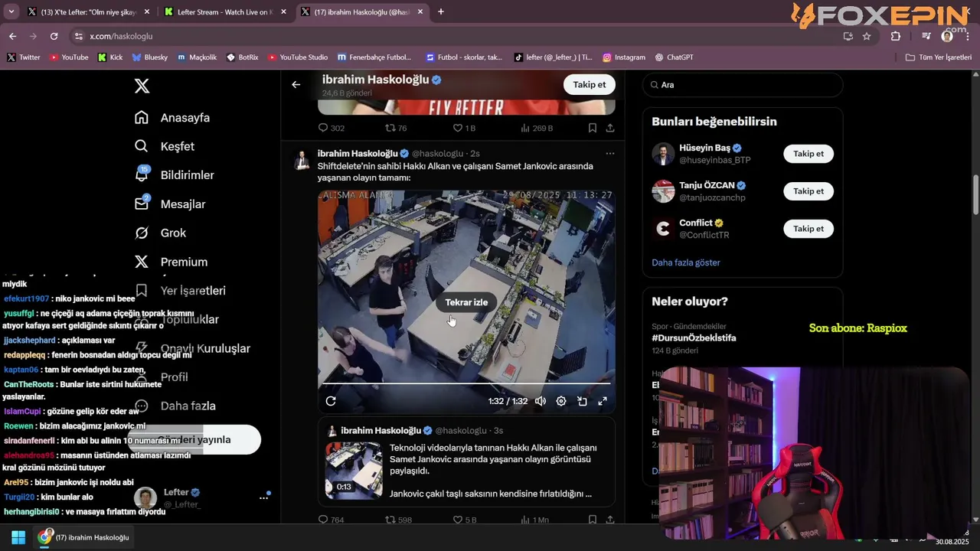The width and height of the screenshot is (980, 551).
Task: Open Grok icon in sidebar
Action: click(x=142, y=233)
